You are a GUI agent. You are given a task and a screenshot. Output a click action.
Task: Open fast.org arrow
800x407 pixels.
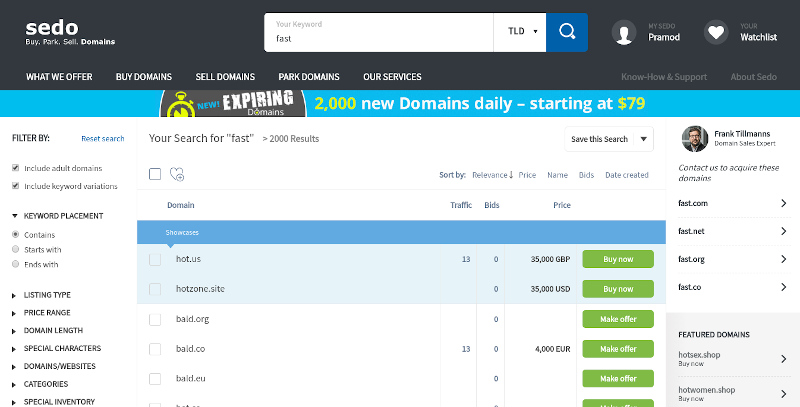(784, 259)
